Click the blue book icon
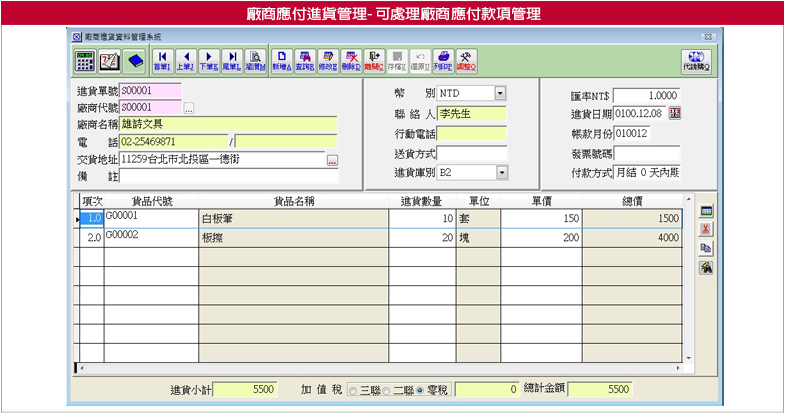786x416 pixels. [x=134, y=60]
